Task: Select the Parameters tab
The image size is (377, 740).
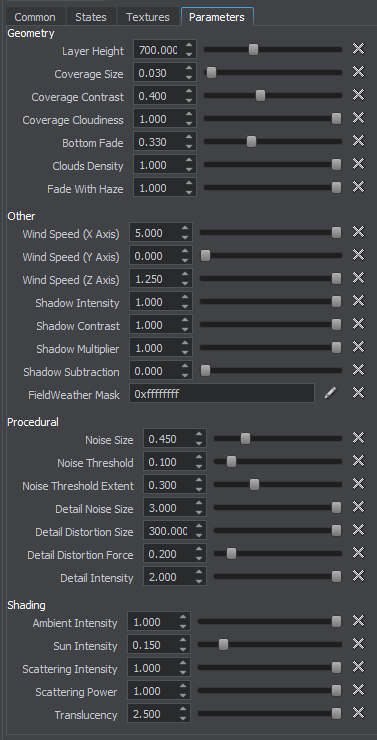Action: pyautogui.click(x=217, y=17)
